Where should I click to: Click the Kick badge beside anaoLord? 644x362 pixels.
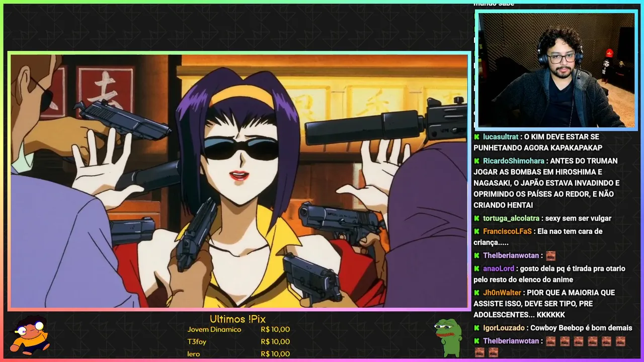tap(477, 268)
